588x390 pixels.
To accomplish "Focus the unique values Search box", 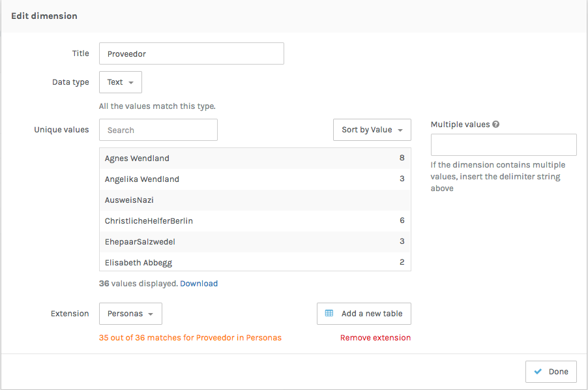I will (158, 130).
